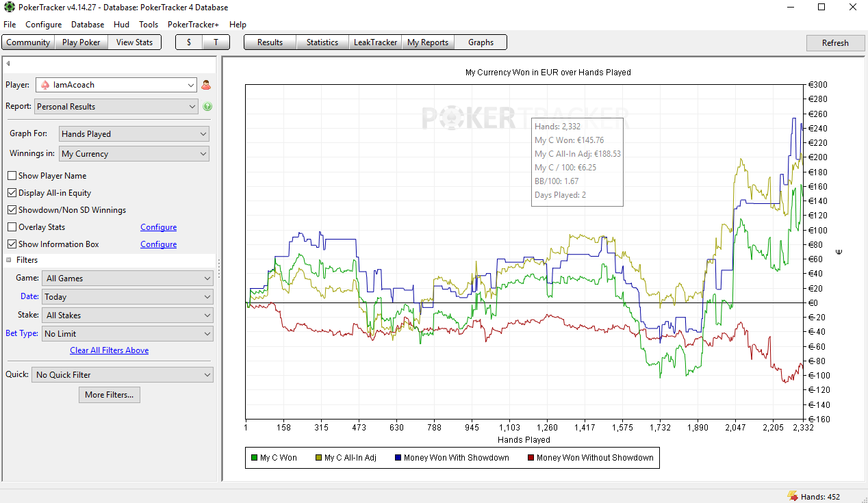The width and height of the screenshot is (868, 503).
Task: Open the Report dropdown Personal Results
Action: [x=116, y=106]
